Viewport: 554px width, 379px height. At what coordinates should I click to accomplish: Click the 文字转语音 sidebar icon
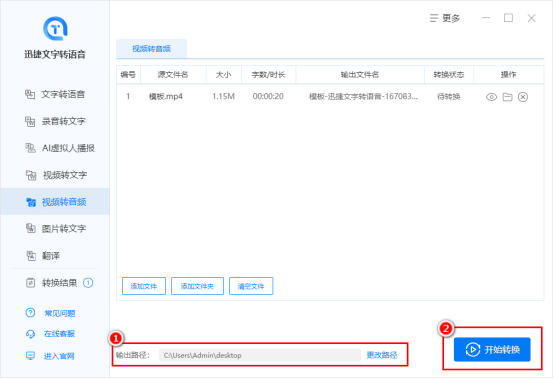click(30, 94)
